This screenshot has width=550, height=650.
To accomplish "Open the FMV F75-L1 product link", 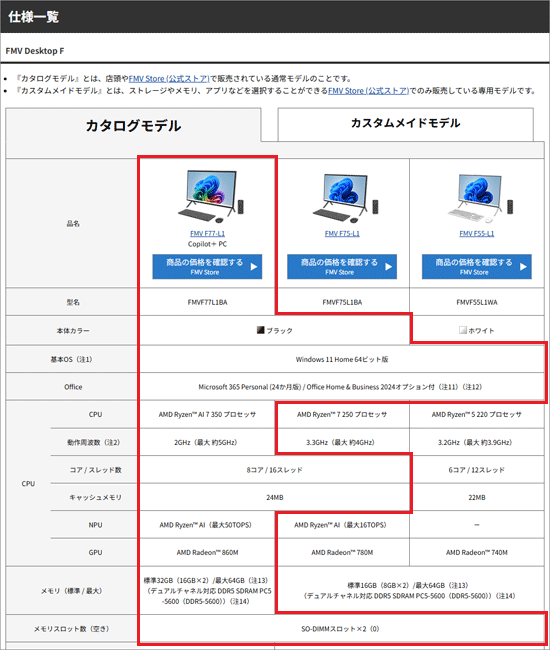I will [x=342, y=233].
